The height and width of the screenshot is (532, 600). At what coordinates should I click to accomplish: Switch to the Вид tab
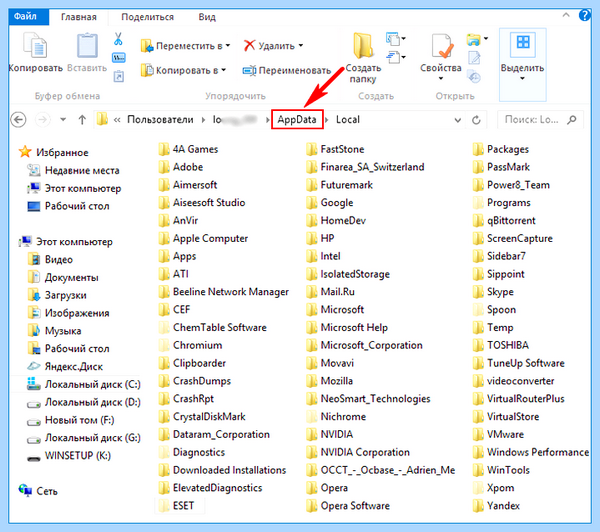(207, 17)
